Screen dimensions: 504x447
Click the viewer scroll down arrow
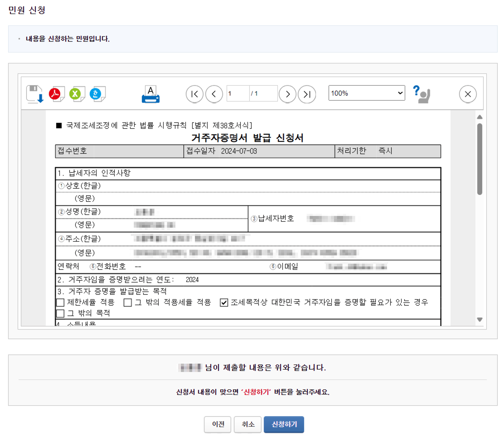coord(480,319)
